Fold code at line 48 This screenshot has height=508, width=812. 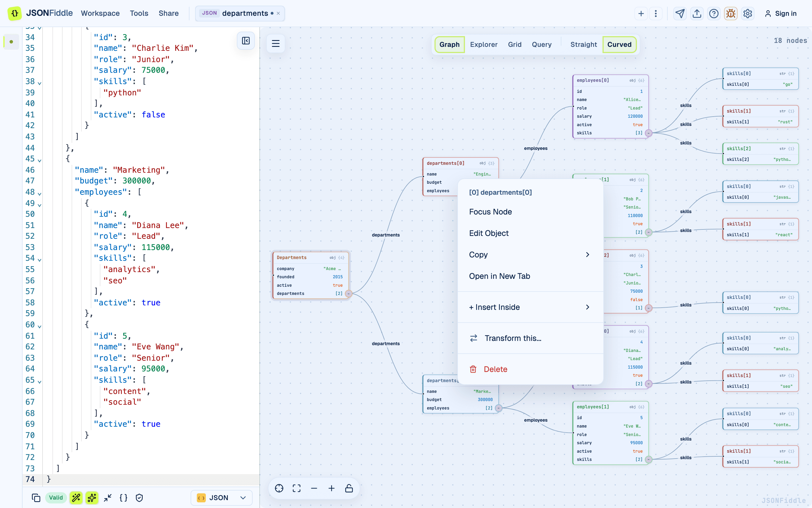pyautogui.click(x=39, y=194)
